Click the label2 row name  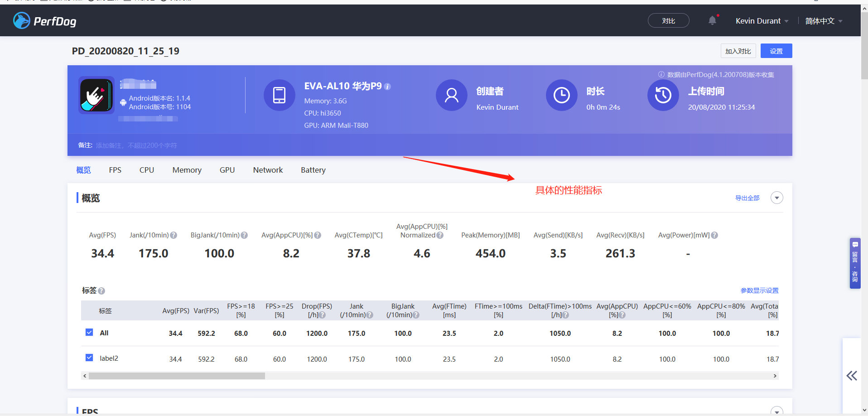[109, 358]
